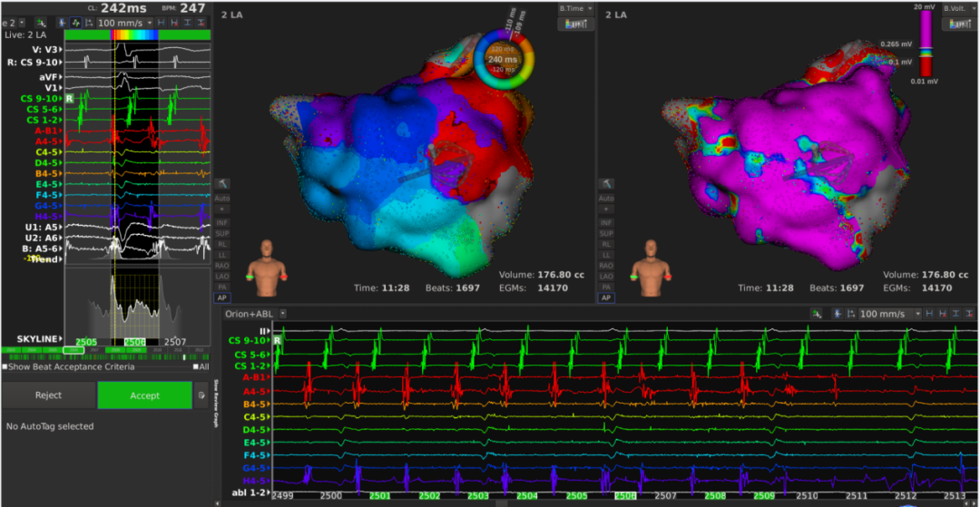The image size is (980, 507).
Task: Open the B.Time map type dropdown
Action: 575,8
